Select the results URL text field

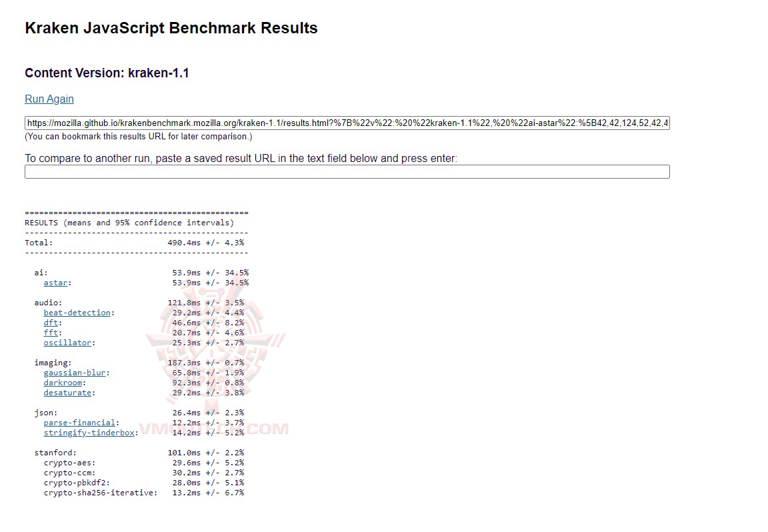[347, 123]
